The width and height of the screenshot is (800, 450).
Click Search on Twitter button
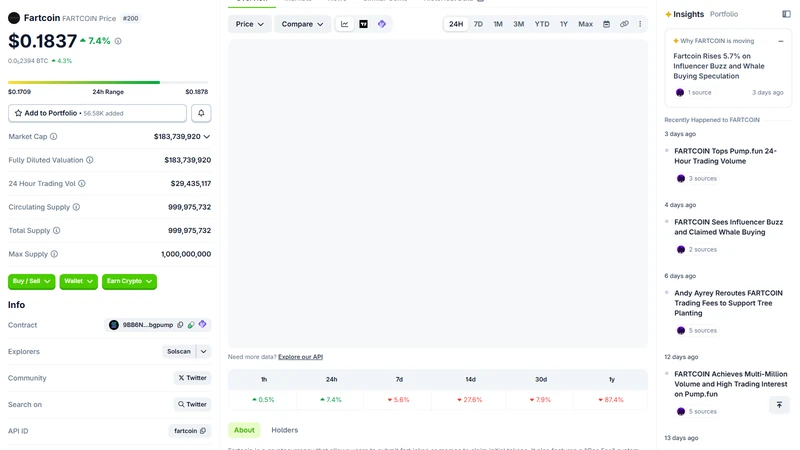pyautogui.click(x=192, y=405)
